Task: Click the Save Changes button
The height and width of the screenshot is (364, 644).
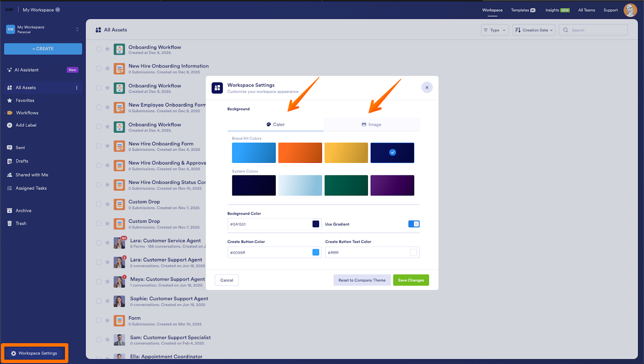Action: click(411, 280)
